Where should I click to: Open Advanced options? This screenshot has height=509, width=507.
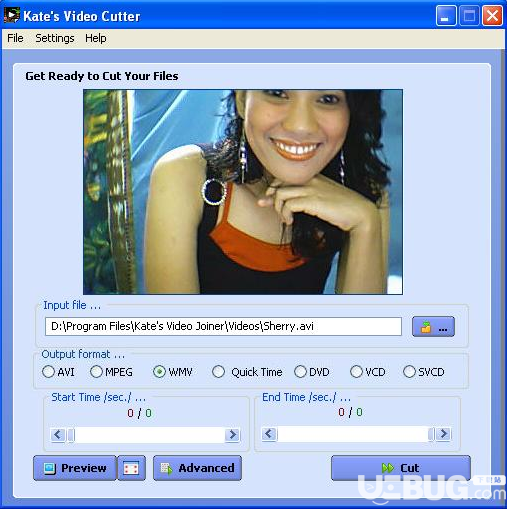point(197,468)
